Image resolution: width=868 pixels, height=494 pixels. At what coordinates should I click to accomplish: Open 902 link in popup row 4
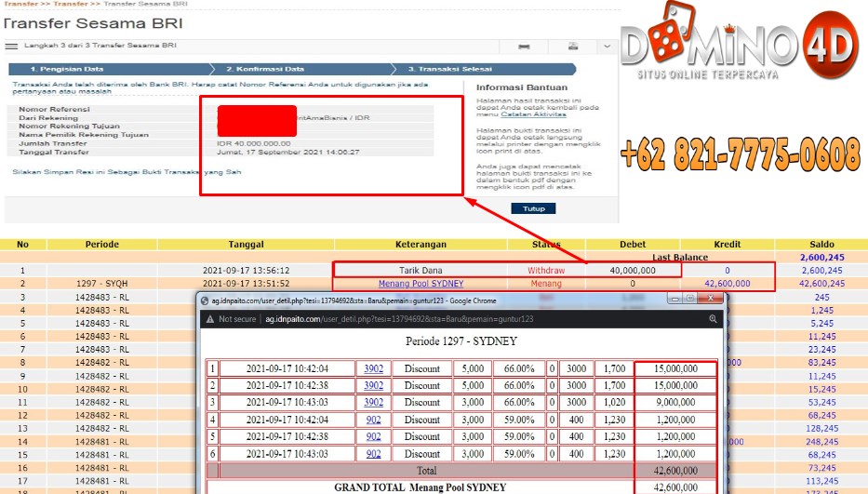pos(374,420)
